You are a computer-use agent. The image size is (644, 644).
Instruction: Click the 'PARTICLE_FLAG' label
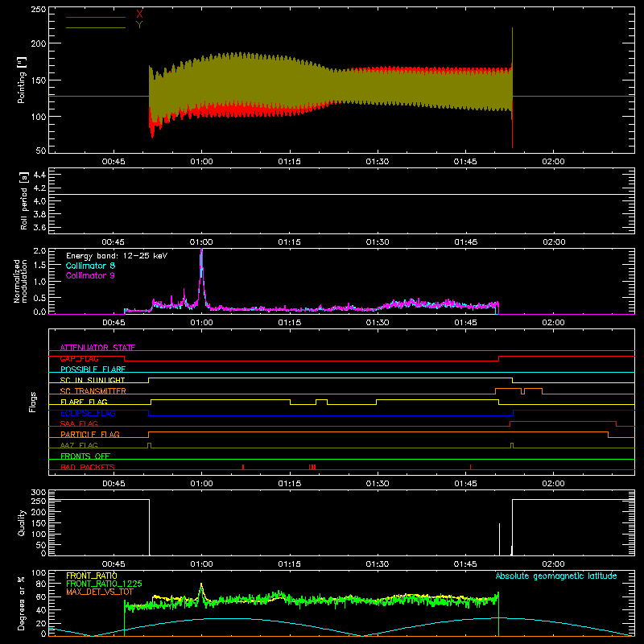pos(90,434)
